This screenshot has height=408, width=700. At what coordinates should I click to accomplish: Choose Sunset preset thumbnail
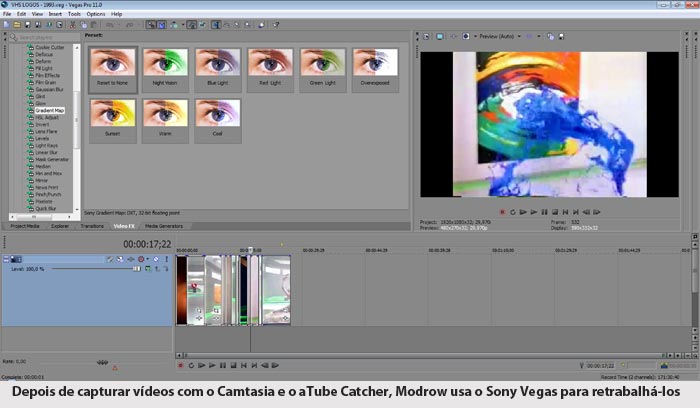(112, 120)
